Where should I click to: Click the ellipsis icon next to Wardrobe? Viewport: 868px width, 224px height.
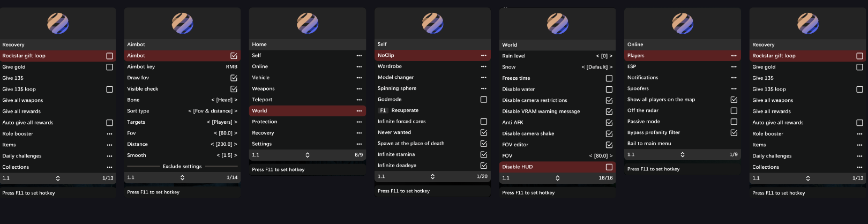(x=483, y=66)
